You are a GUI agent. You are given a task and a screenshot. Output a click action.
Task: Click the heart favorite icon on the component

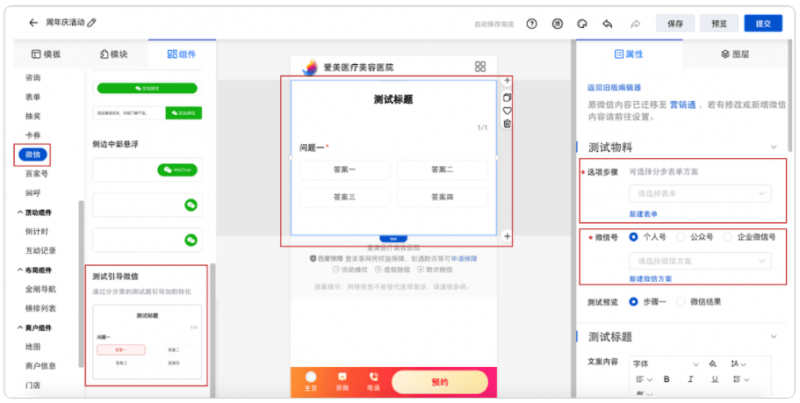tap(507, 110)
